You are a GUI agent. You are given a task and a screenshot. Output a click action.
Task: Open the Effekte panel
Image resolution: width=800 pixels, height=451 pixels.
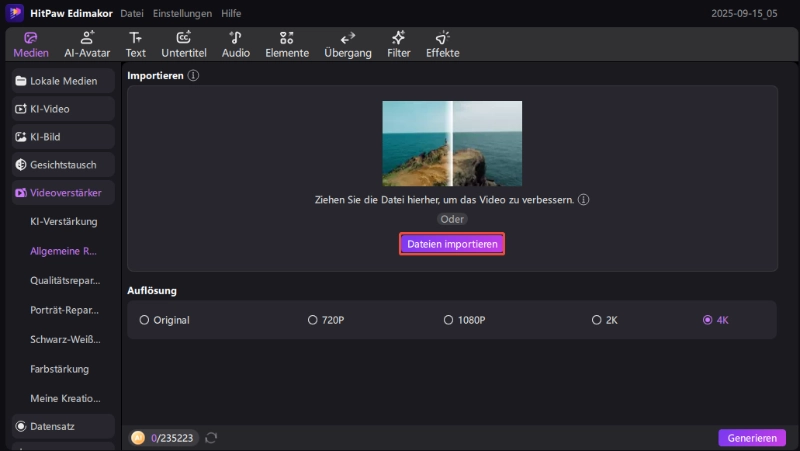click(x=443, y=45)
